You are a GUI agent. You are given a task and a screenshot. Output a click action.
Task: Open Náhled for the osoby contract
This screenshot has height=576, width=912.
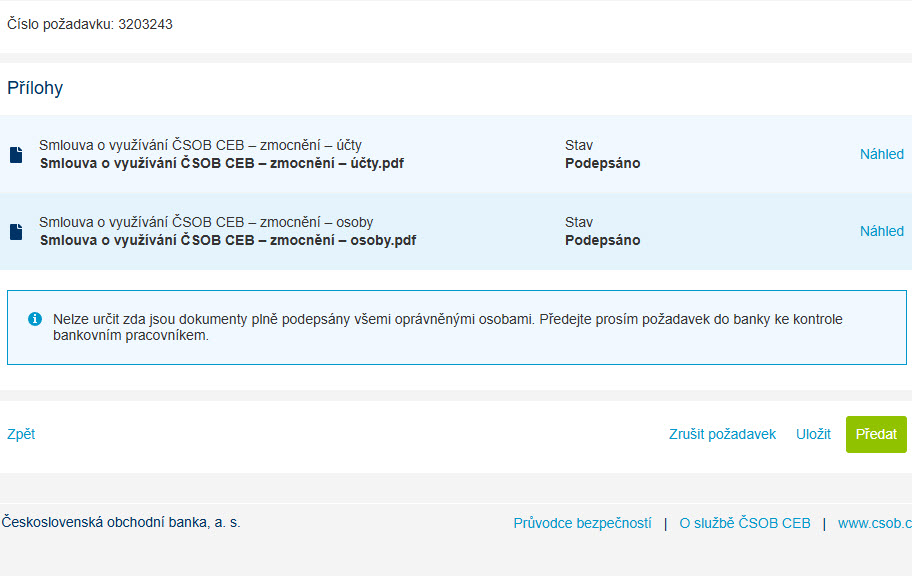point(882,231)
